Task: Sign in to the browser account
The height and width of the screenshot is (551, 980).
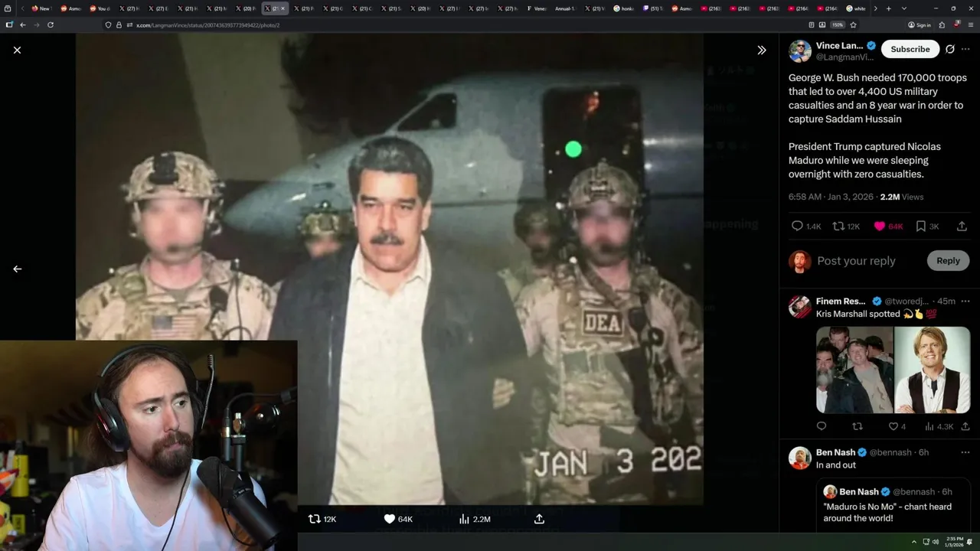Action: (920, 24)
